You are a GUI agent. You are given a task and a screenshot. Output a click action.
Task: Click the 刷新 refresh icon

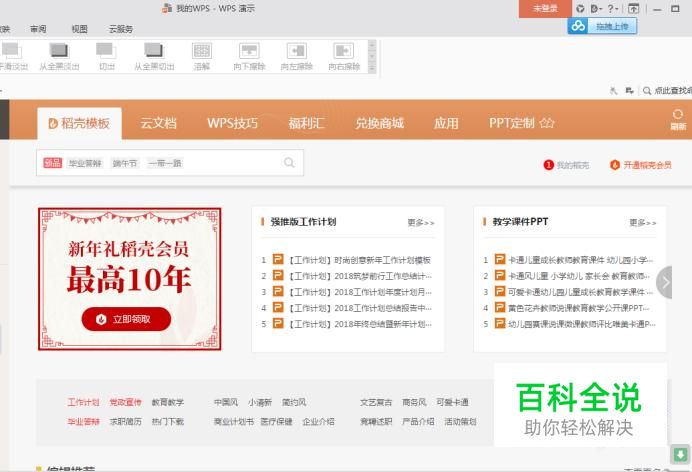678,120
